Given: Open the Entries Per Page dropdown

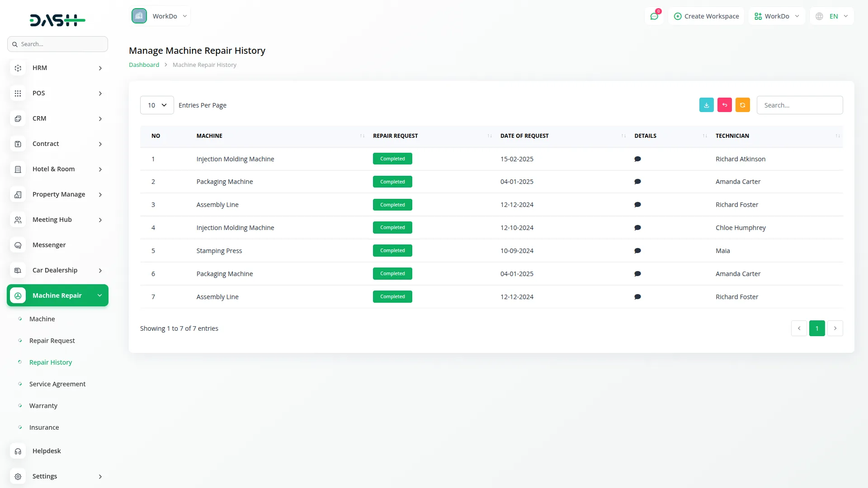Looking at the screenshot, I should click(156, 105).
